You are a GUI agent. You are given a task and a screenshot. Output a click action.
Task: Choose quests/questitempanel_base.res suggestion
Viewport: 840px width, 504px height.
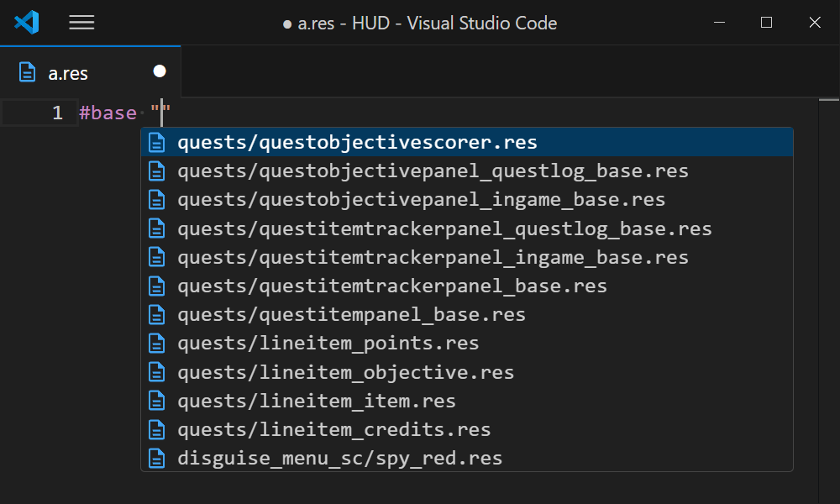coord(466,315)
